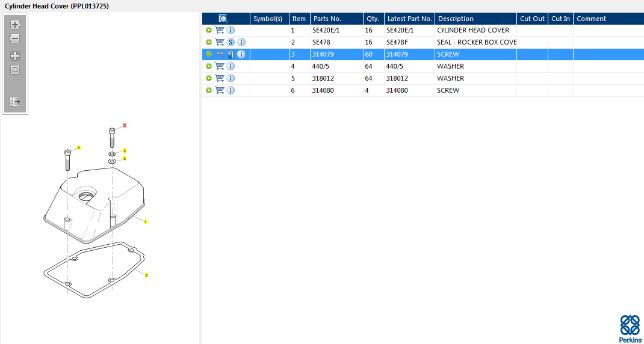
Task: Open info for SE478 seal row
Action: point(241,42)
